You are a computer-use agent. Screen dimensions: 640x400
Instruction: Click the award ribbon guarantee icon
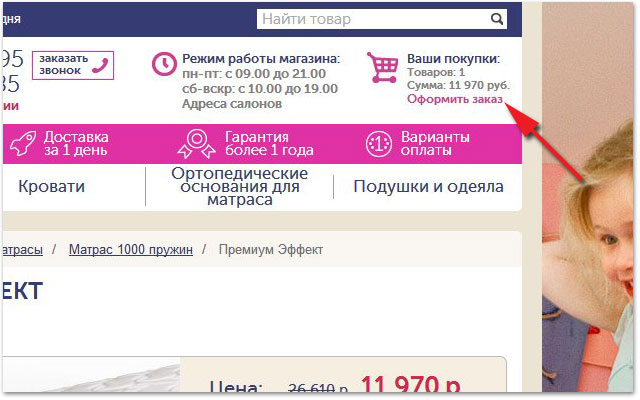[197, 143]
